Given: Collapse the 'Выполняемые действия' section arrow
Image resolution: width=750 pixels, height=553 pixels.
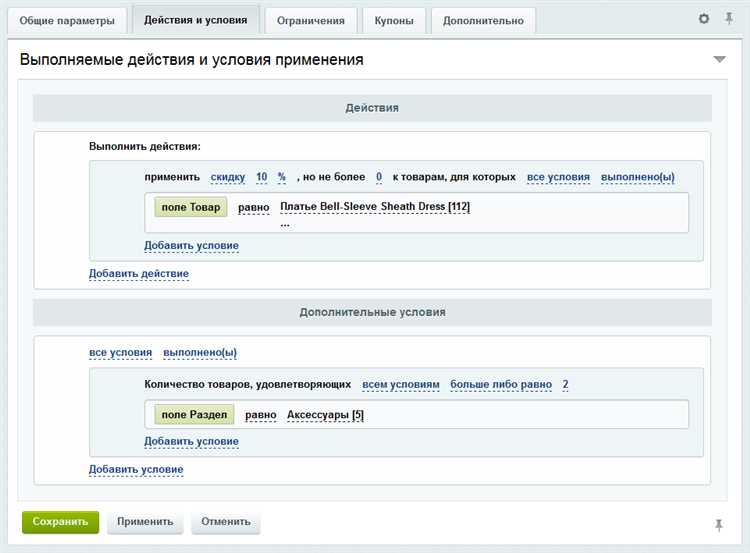Looking at the screenshot, I should coord(719,59).
